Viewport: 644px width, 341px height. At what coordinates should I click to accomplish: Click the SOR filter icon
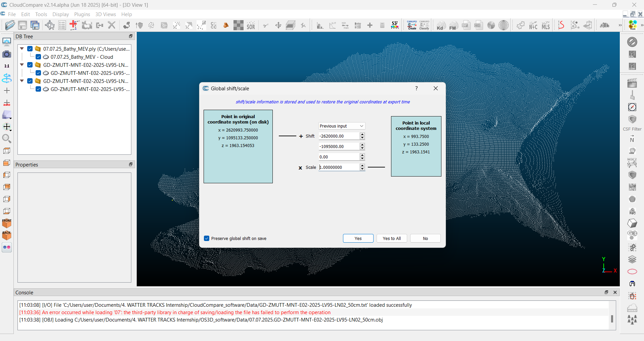(251, 26)
